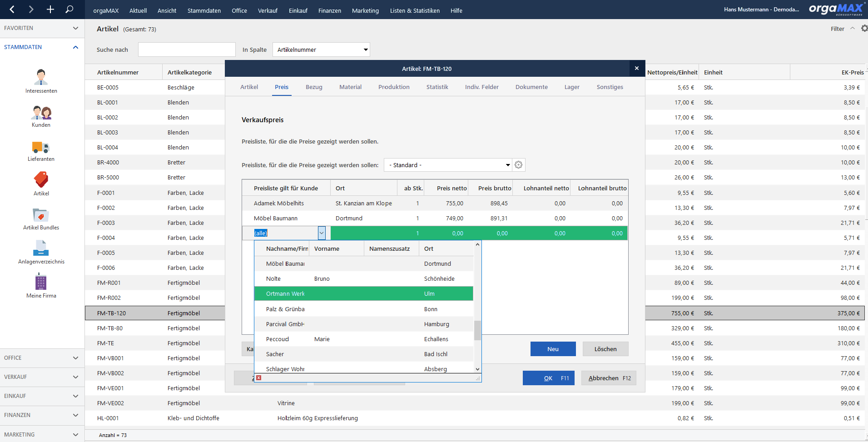Sort by the Artikelnummer column header
Viewport: 868px width, 442px height.
[124, 72]
